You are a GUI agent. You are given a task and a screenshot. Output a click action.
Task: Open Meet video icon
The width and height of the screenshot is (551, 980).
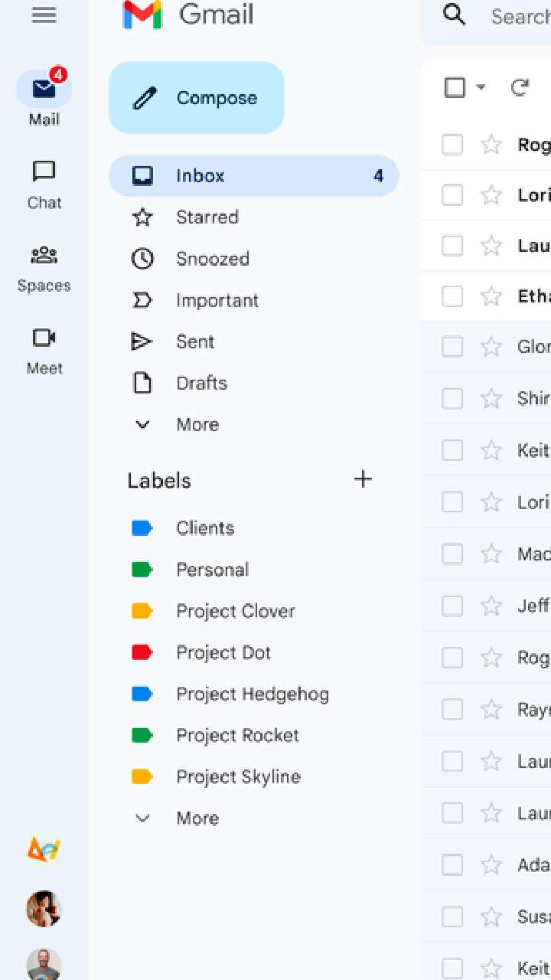click(44, 338)
